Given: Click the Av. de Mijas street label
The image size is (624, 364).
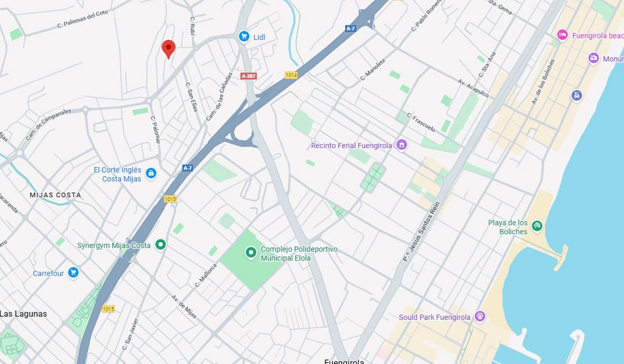Looking at the screenshot, I should (x=184, y=307).
